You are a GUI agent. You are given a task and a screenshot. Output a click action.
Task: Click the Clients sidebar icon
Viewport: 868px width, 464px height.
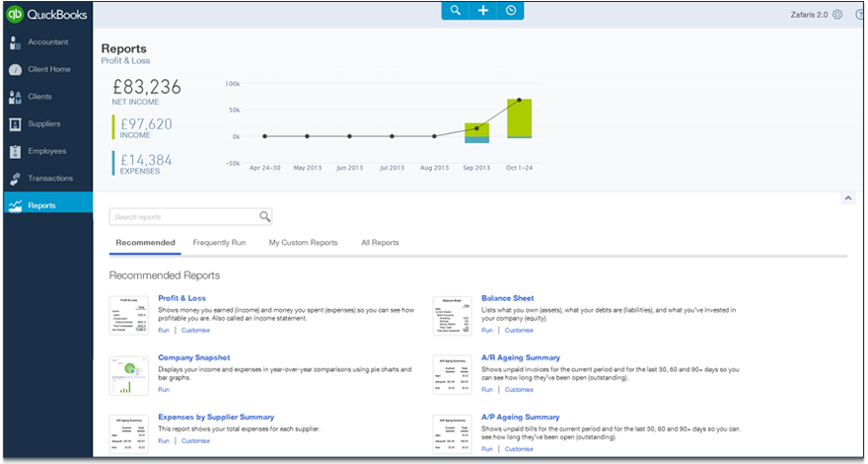coord(15,97)
